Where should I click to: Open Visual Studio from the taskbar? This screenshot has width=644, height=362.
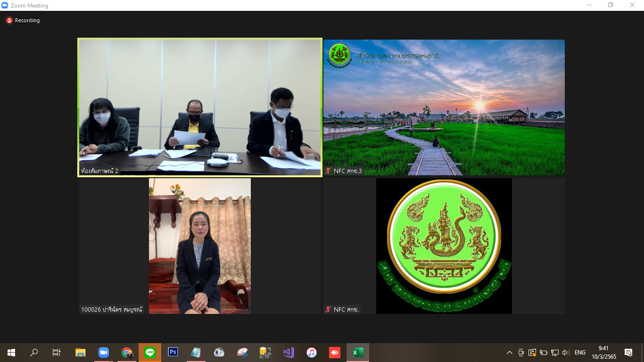(x=289, y=353)
